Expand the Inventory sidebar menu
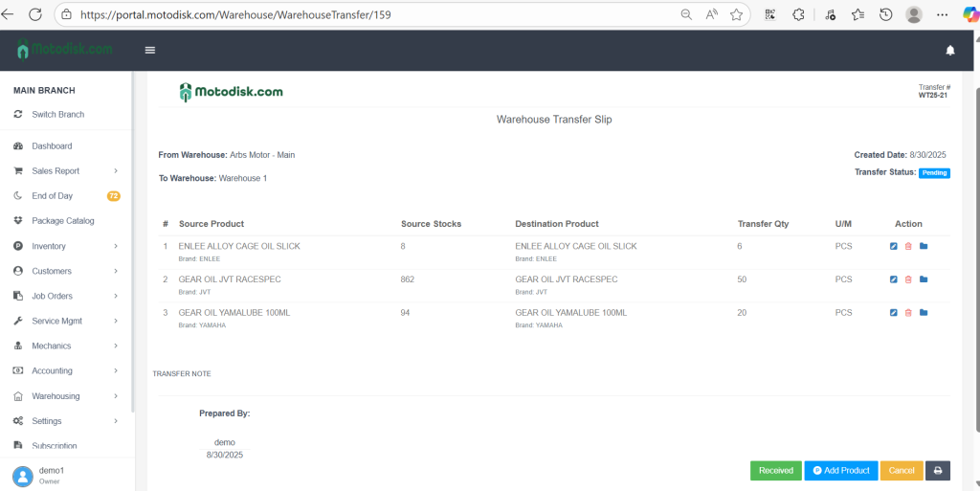 tap(64, 246)
